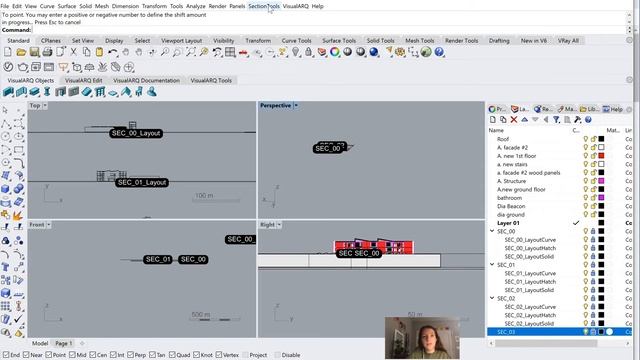Toggle the Mid osnap checkbox
Viewport: 640px width, 360px height.
click(72, 355)
